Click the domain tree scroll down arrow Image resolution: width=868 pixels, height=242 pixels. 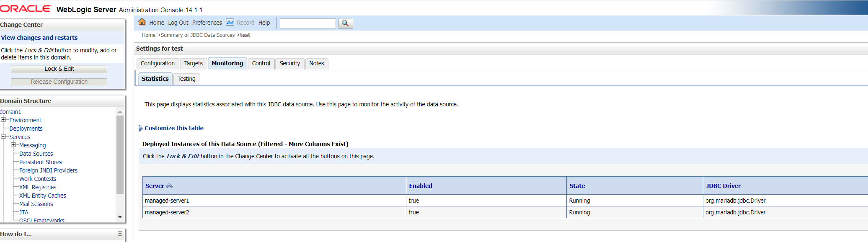(120, 217)
